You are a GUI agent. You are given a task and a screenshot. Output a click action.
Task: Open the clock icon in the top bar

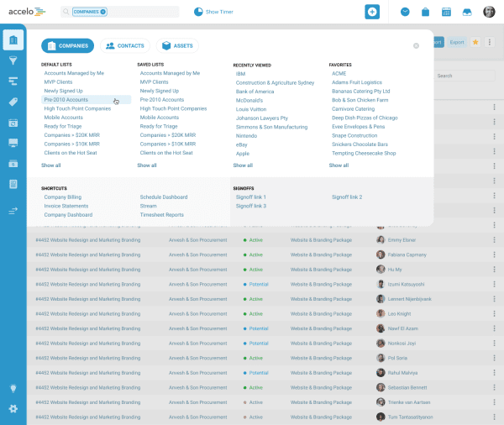[405, 12]
